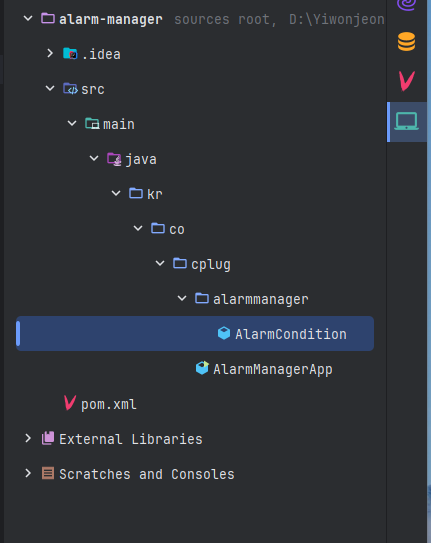Expand the .idea folder

click(x=50, y=53)
